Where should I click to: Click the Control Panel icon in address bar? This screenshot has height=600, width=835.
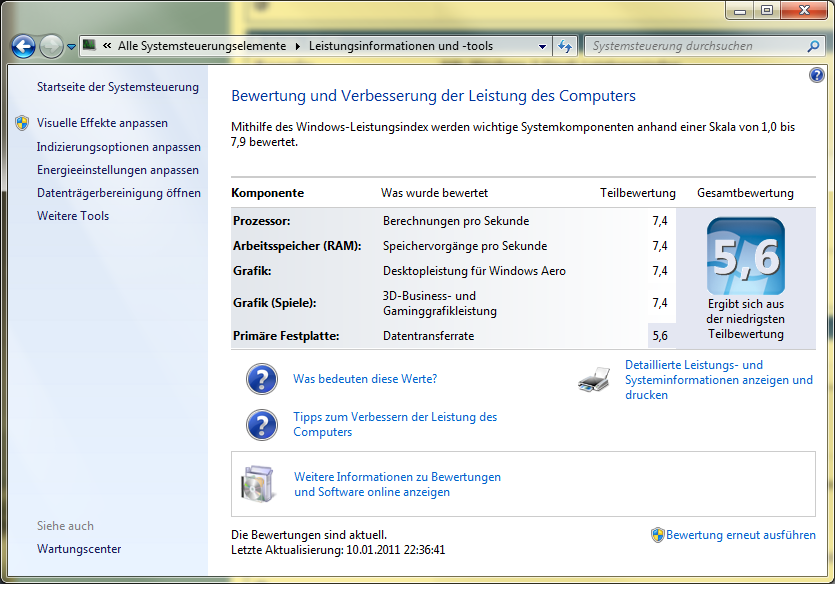[89, 45]
